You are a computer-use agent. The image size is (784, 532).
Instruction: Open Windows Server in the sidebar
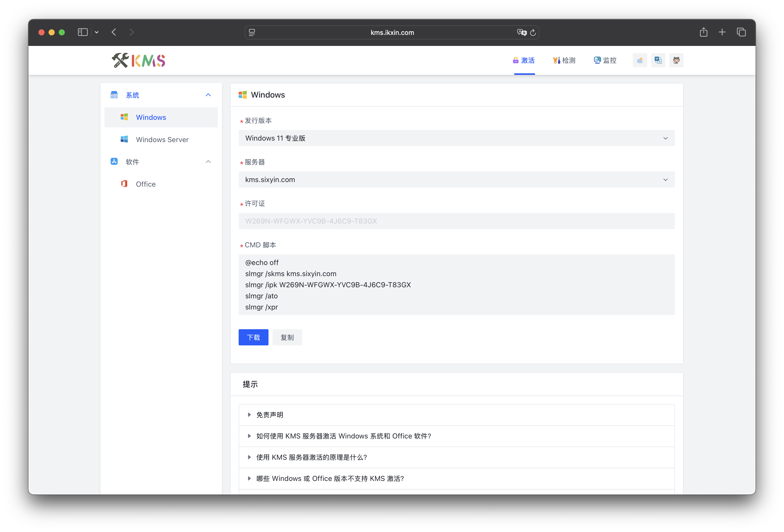tap(161, 140)
